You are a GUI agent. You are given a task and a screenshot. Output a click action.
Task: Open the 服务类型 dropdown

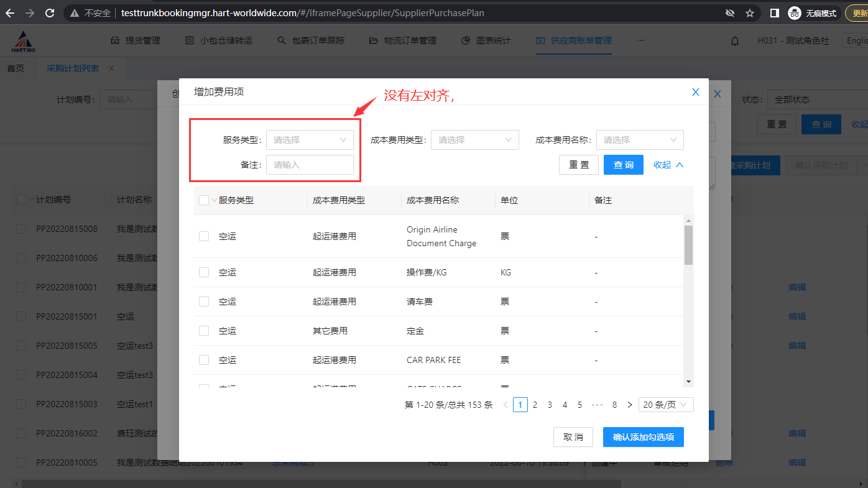pos(310,140)
